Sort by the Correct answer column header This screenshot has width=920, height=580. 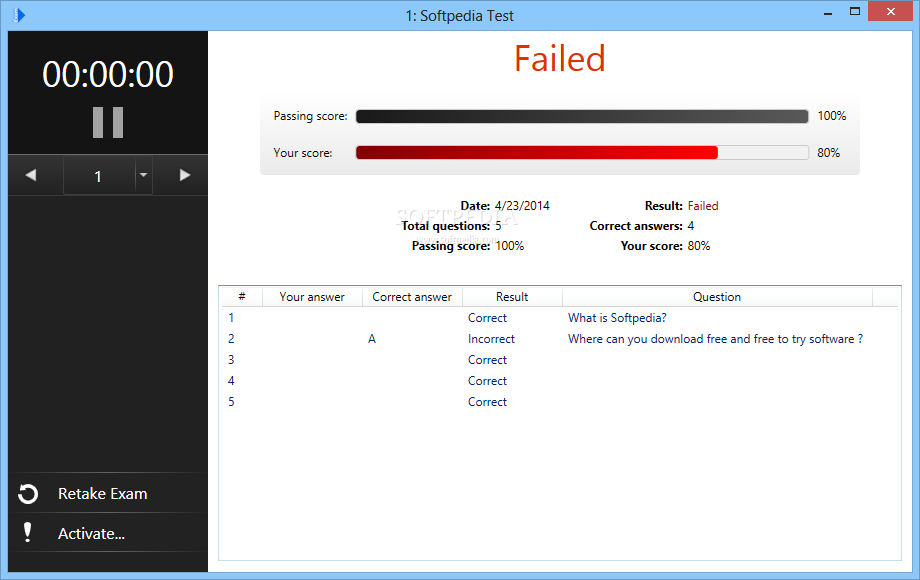point(412,297)
